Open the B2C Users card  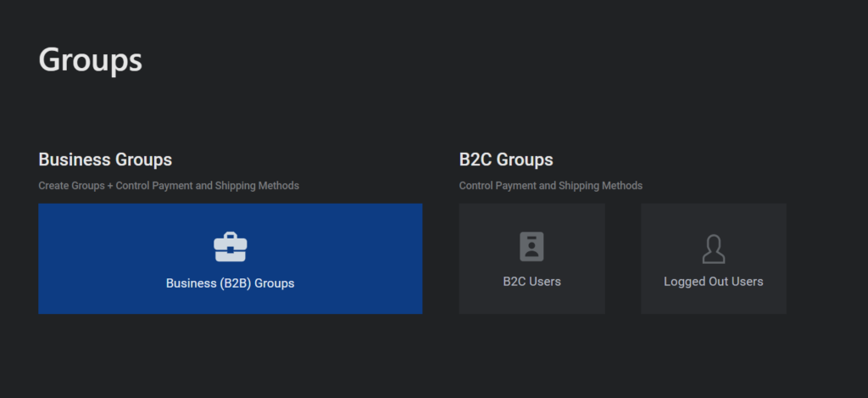532,258
